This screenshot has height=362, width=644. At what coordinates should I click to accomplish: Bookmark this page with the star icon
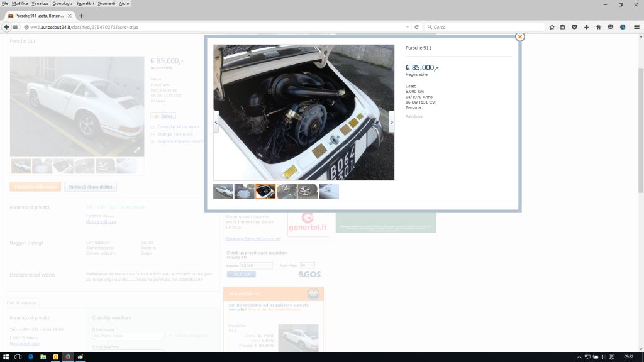tap(552, 27)
